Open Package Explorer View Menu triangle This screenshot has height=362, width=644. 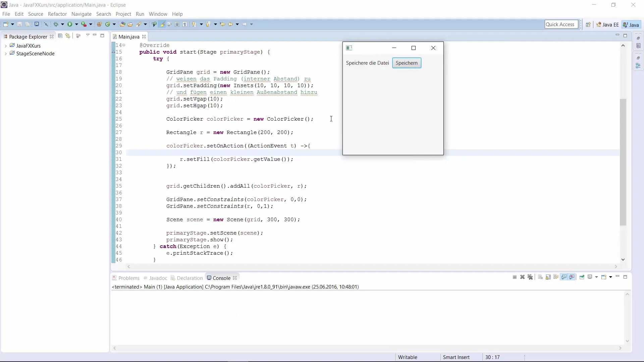point(88,35)
